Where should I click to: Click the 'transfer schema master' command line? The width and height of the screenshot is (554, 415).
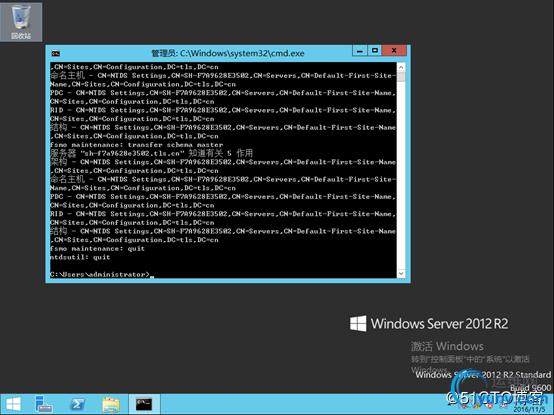click(136, 145)
